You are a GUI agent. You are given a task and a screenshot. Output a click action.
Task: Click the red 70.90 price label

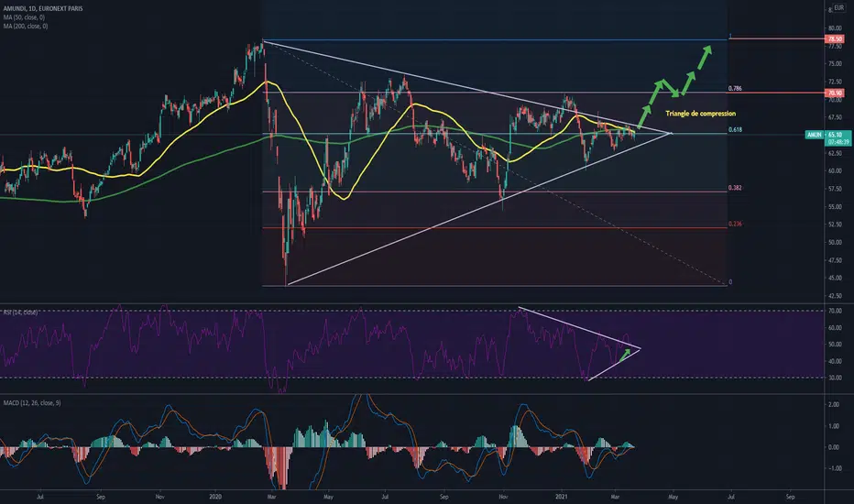coord(835,93)
